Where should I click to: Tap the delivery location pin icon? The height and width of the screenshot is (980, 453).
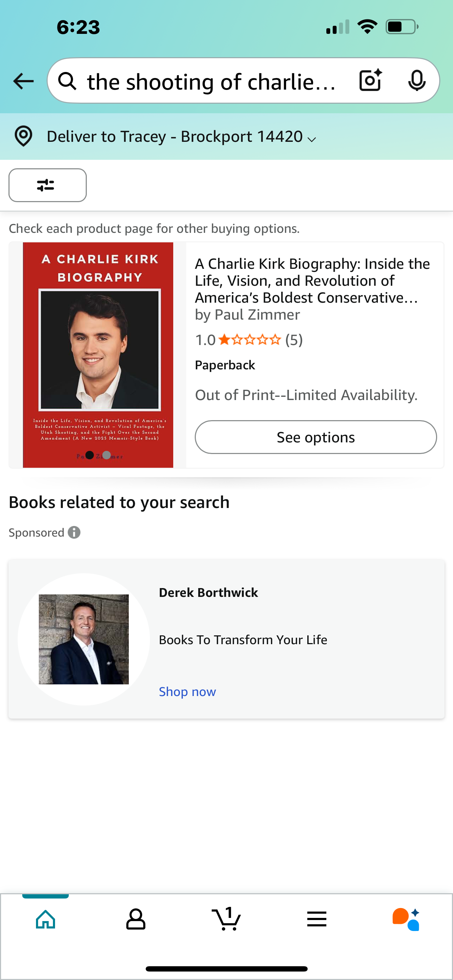click(x=23, y=136)
